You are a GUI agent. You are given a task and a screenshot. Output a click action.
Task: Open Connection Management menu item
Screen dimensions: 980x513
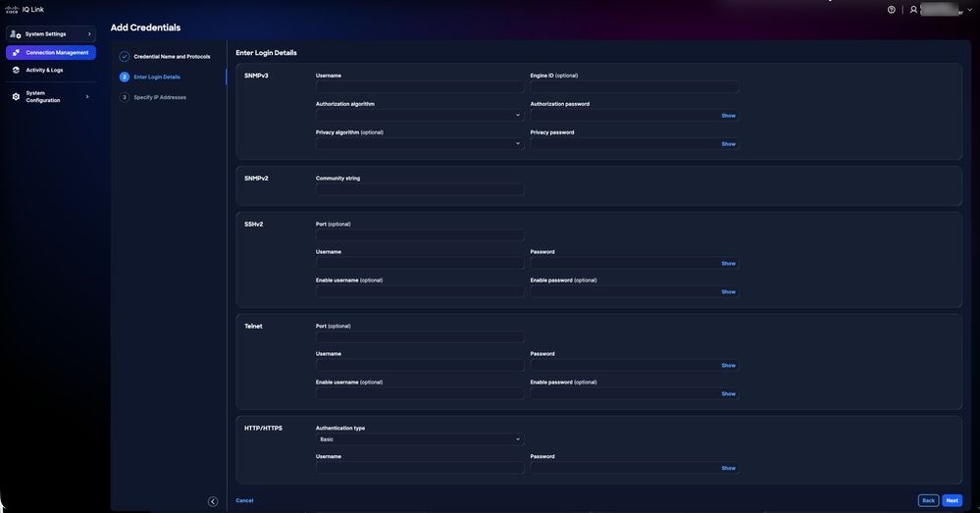click(51, 53)
